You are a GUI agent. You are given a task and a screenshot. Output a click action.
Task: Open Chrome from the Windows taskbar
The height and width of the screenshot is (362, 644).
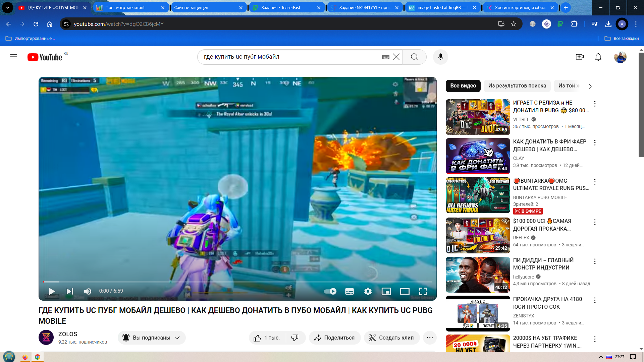[38, 357]
